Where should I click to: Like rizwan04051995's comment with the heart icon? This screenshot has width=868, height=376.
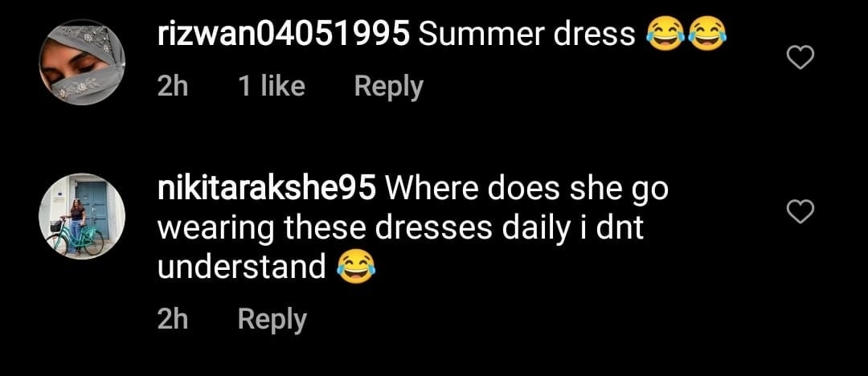[x=800, y=58]
